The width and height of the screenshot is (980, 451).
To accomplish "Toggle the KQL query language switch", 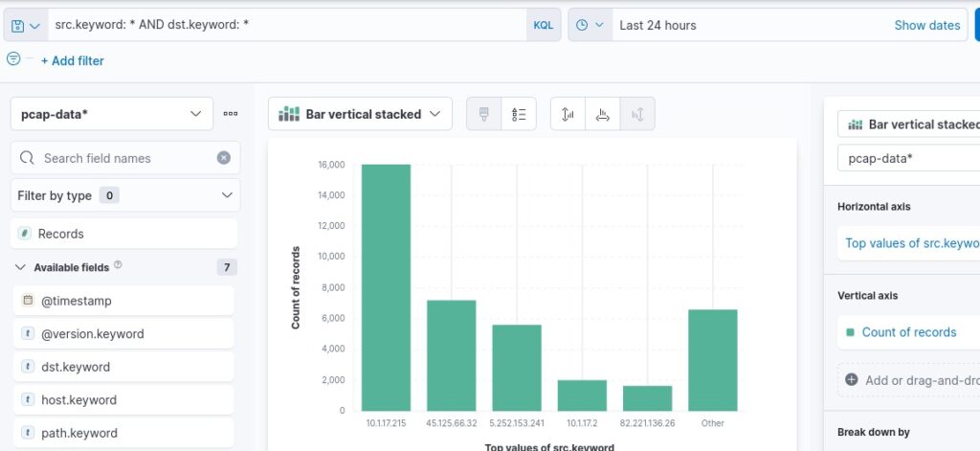I will coord(541,26).
